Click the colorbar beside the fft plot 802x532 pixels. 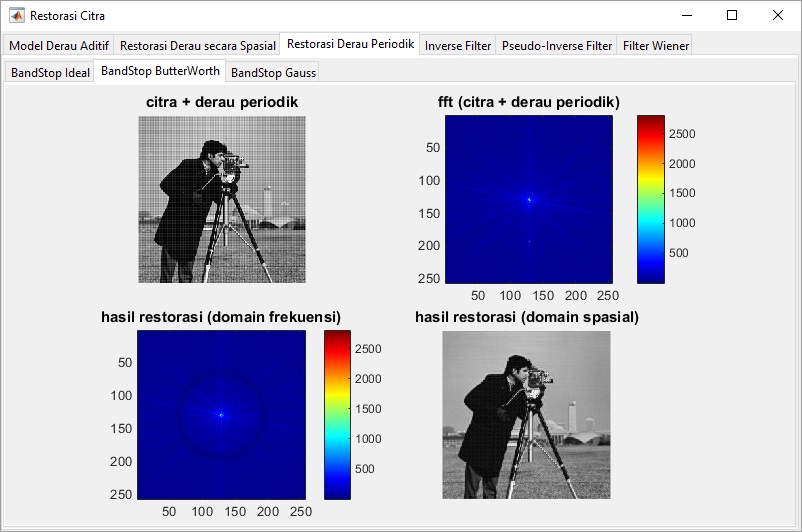pyautogui.click(x=650, y=199)
